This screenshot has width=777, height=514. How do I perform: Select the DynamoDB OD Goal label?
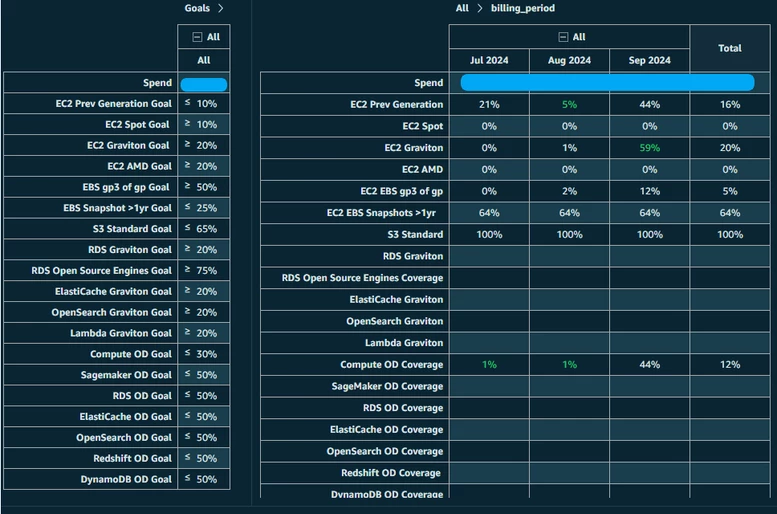[x=126, y=479]
